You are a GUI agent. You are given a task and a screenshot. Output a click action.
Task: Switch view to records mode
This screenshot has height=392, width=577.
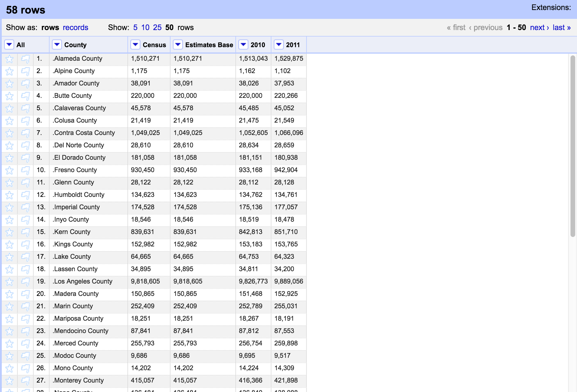pyautogui.click(x=75, y=27)
